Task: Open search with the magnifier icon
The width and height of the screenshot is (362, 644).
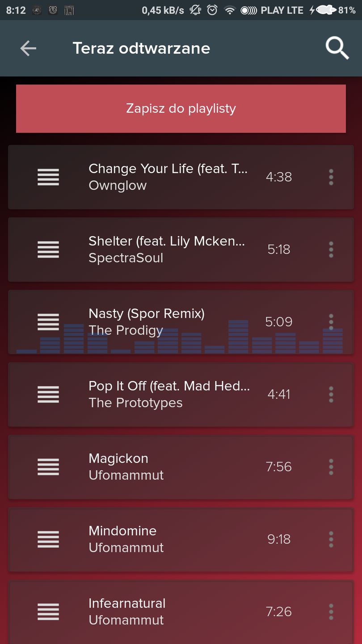Action: (337, 48)
